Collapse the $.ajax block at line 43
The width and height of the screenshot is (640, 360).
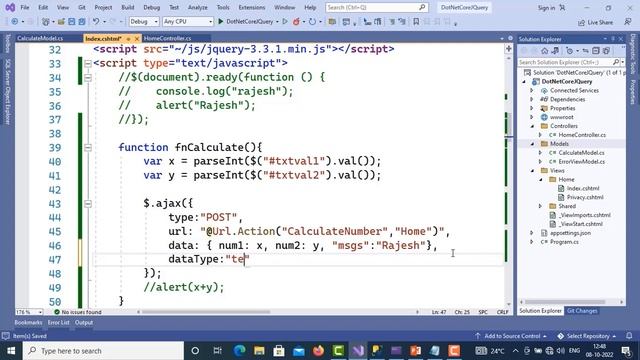point(88,203)
